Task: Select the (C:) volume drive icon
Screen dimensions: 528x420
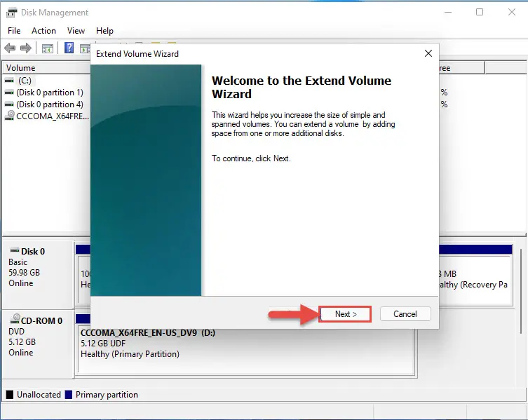Action: tap(9, 81)
